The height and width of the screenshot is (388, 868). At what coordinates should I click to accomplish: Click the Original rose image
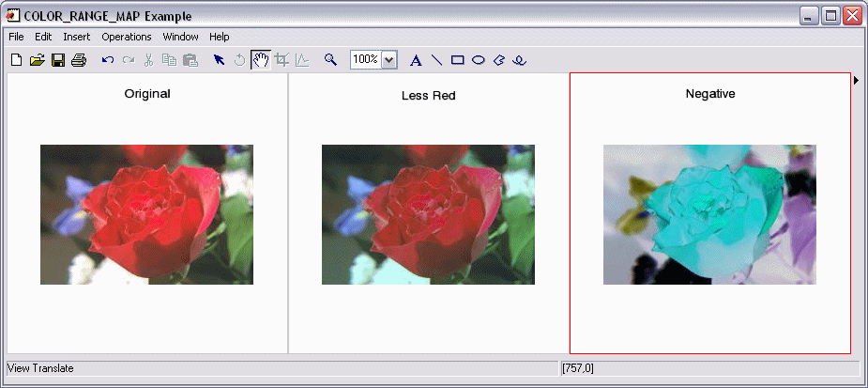pyautogui.click(x=146, y=214)
